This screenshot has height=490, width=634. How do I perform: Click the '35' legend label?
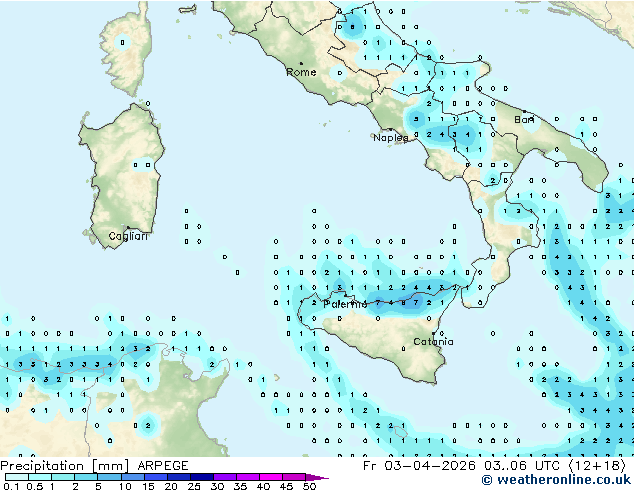point(240,486)
